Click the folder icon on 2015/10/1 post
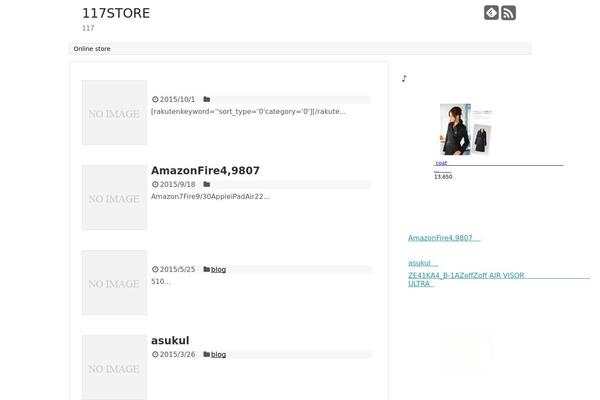Screen dimensions: 600x400 (207, 99)
